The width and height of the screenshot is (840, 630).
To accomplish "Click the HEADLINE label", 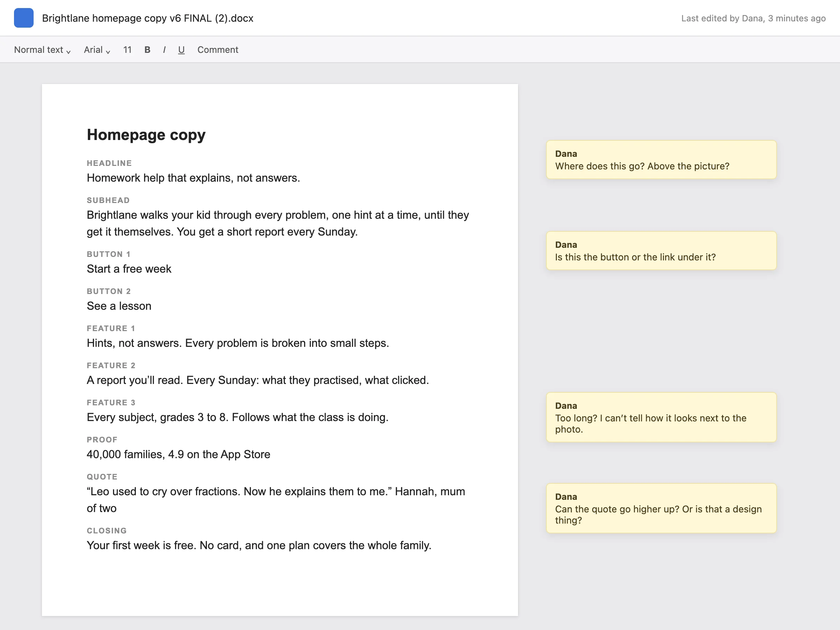I will click(x=109, y=163).
